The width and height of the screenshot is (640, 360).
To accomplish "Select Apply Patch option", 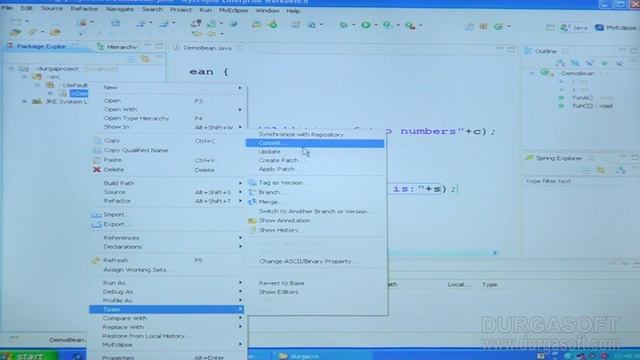I will click(x=277, y=169).
